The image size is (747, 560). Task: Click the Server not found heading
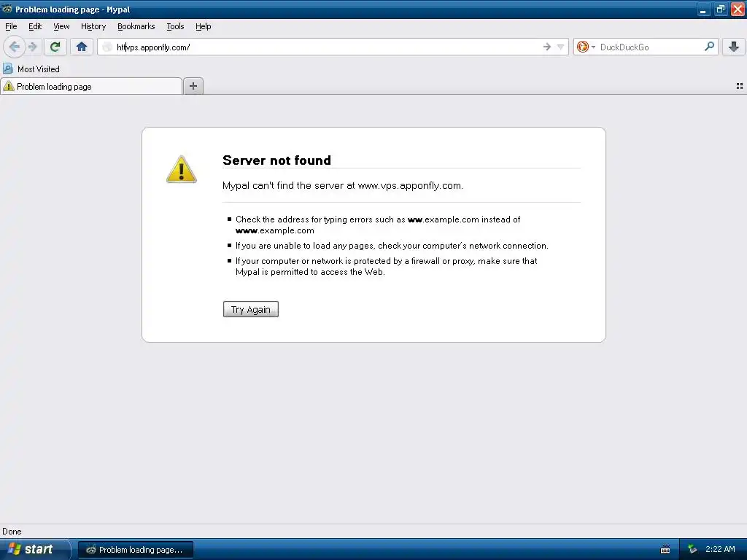pyautogui.click(x=276, y=160)
